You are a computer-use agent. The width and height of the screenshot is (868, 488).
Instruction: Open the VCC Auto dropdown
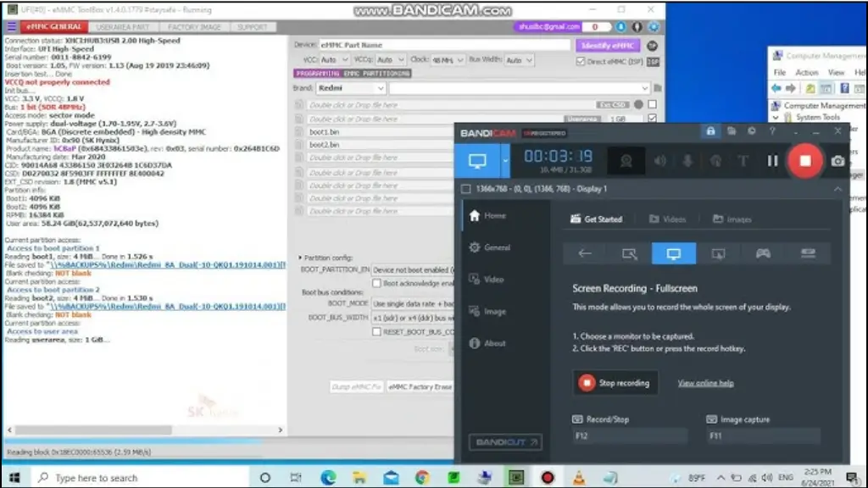coord(334,60)
